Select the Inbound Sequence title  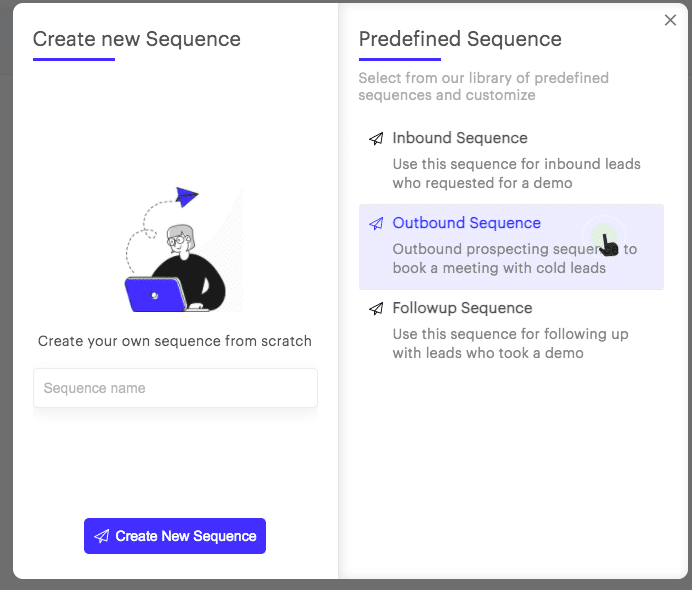(x=460, y=138)
